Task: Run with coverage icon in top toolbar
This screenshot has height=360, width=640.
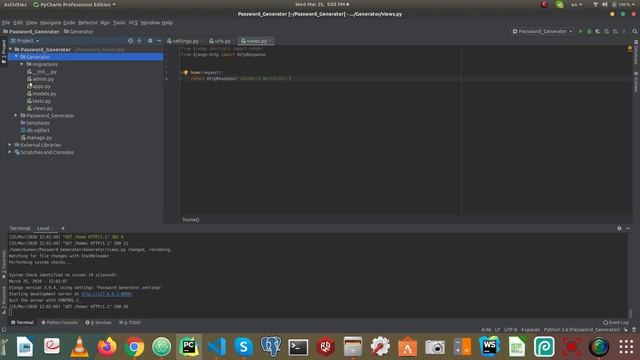Action: point(598,31)
